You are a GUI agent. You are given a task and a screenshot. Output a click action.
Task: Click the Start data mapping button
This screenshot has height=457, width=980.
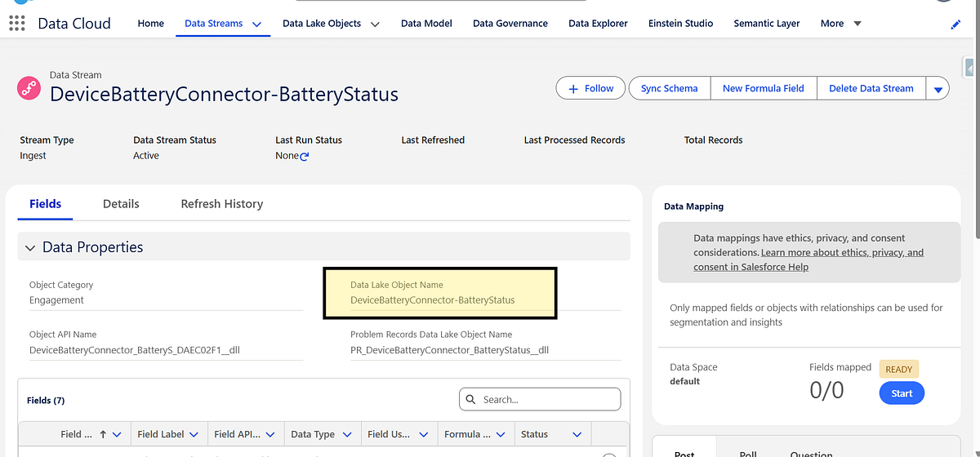[x=902, y=393]
